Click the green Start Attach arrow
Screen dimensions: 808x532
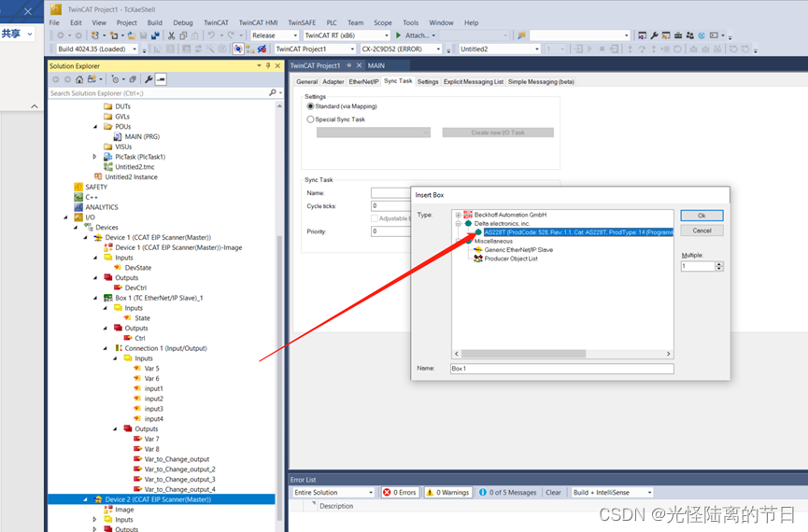[x=398, y=35]
